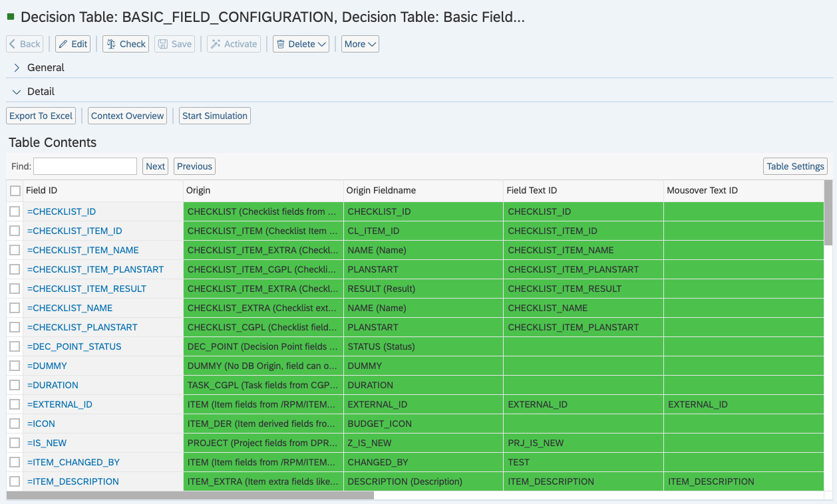Open the Delete dropdown menu
The image size is (837, 504).
point(301,44)
